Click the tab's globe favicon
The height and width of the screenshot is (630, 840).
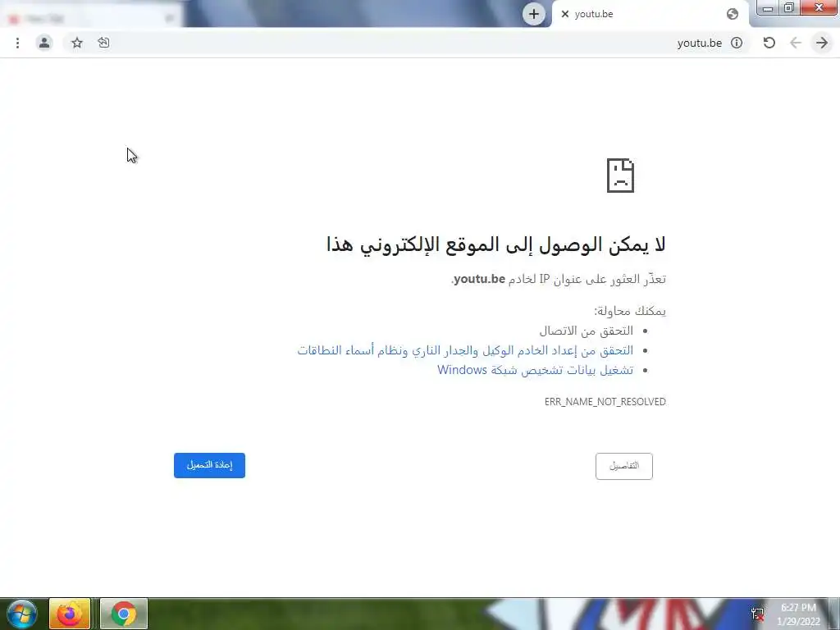tap(733, 15)
